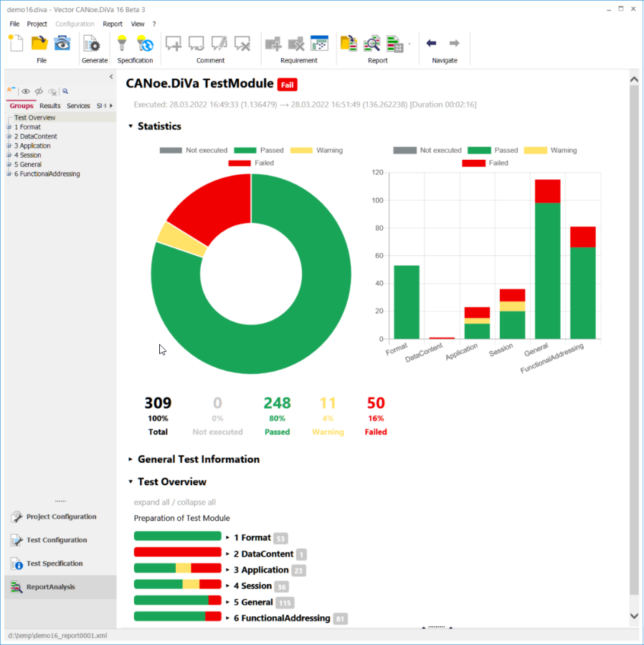The width and height of the screenshot is (644, 645).
Task: Expand the 3 Application tree node
Action: [9, 145]
